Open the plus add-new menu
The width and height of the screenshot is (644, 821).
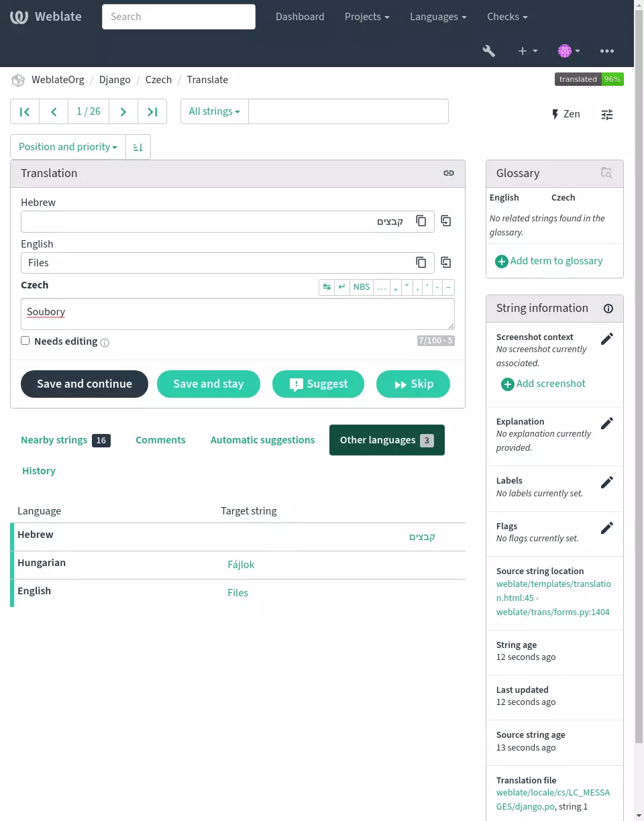(x=528, y=50)
